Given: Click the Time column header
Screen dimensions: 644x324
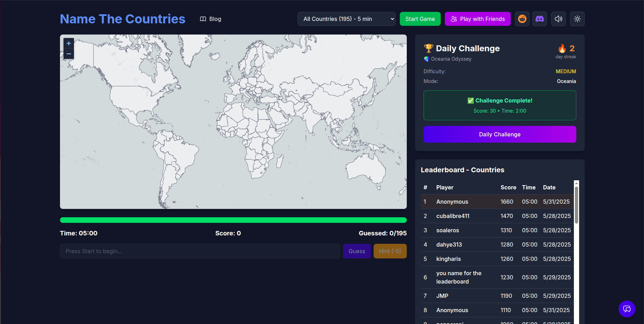Looking at the screenshot, I should [x=529, y=187].
